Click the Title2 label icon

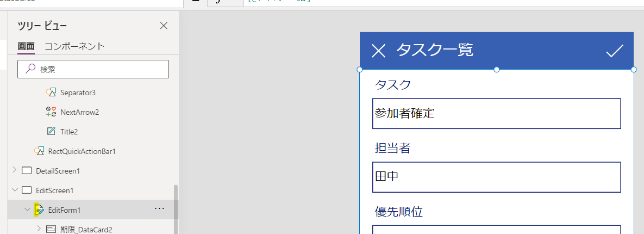tap(52, 132)
